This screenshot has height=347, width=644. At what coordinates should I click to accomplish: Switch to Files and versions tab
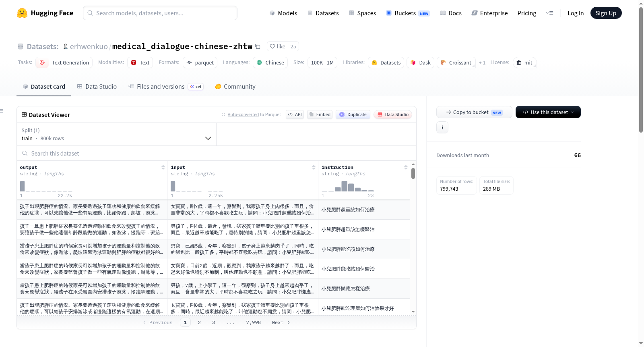(x=165, y=86)
